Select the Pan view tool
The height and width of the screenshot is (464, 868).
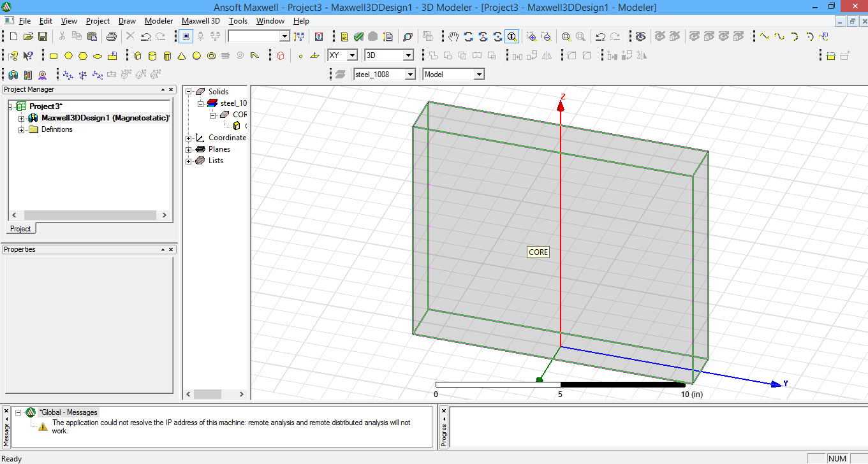tap(453, 36)
